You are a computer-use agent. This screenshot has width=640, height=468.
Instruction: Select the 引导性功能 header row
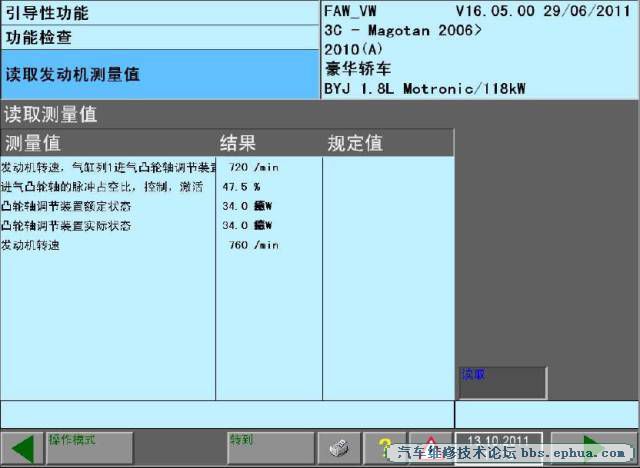[x=160, y=13]
